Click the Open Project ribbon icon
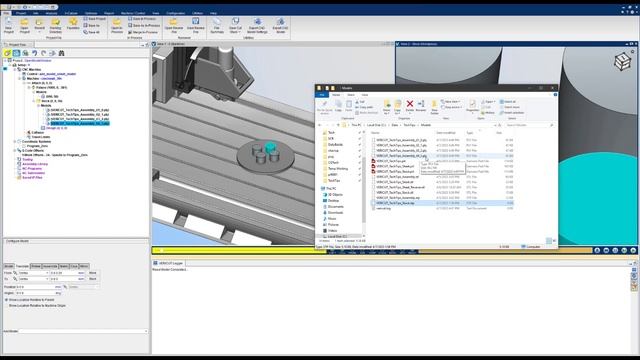Screen dimensions: 640x360 24,26
